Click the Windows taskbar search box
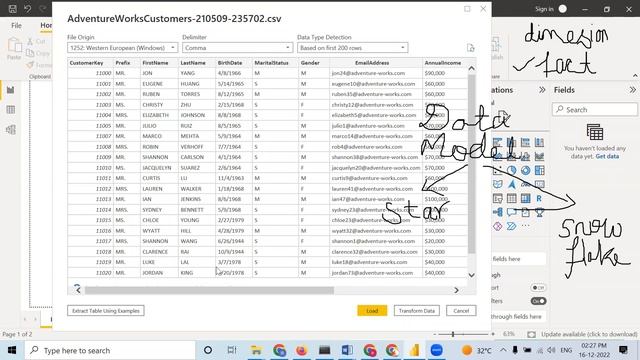 pos(110,350)
